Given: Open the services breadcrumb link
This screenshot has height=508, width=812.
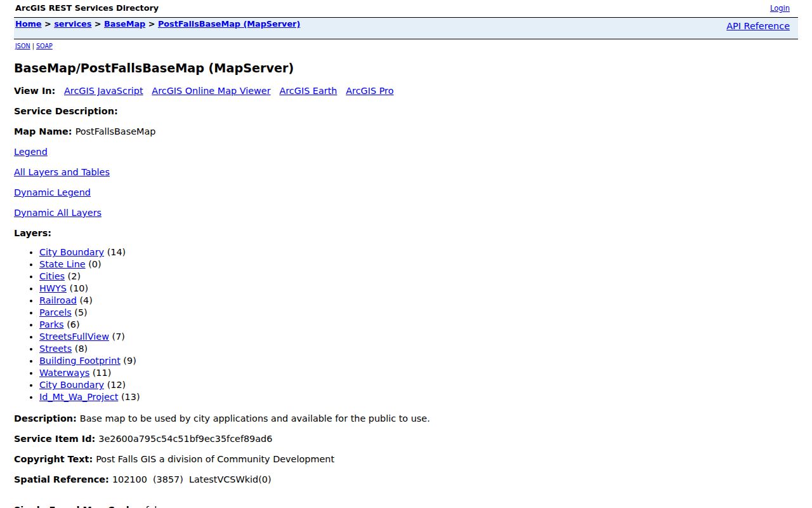Looking at the screenshot, I should pos(72,24).
